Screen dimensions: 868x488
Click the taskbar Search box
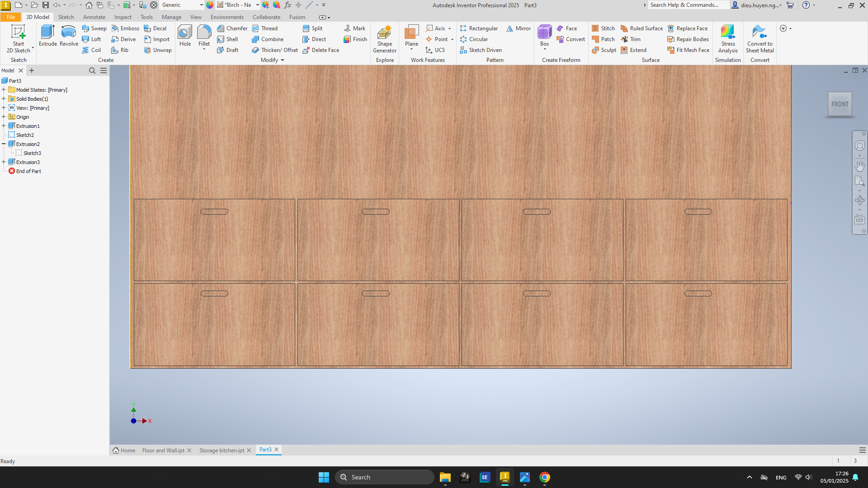click(385, 477)
